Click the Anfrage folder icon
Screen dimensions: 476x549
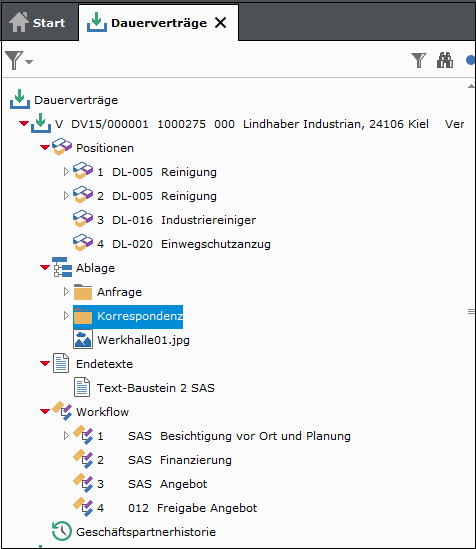(83, 292)
